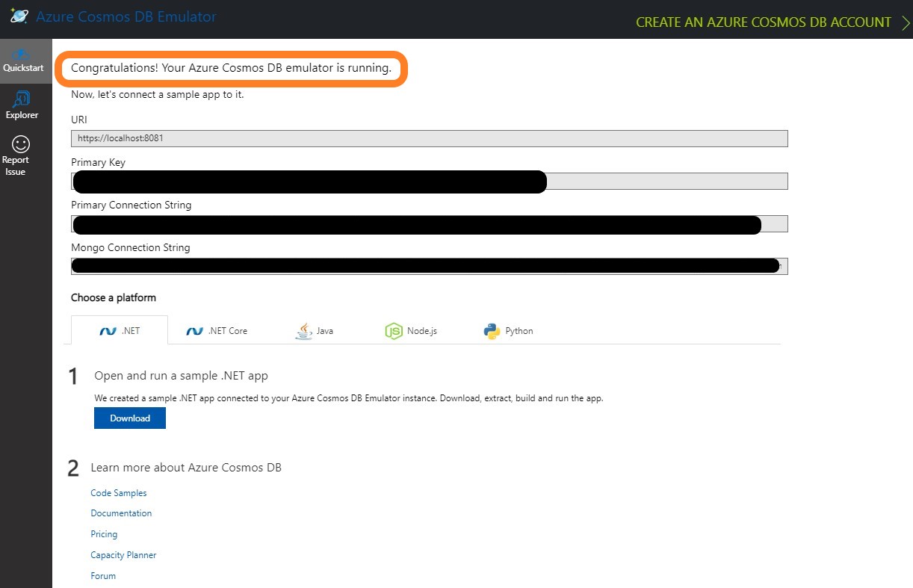This screenshot has width=913, height=588.
Task: Click the Azure Cosmos DB Emulator title
Action: [x=126, y=16]
